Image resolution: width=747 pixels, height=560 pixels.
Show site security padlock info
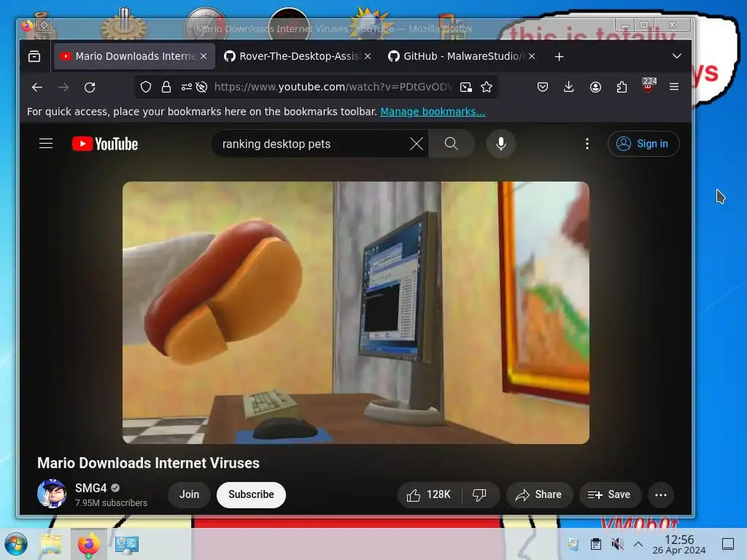coord(166,87)
